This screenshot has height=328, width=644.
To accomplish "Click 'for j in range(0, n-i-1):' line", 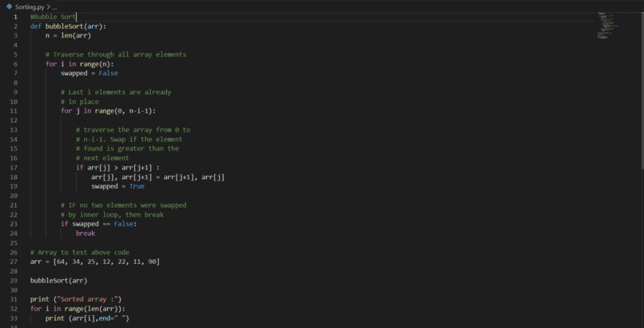I will pos(108,111).
